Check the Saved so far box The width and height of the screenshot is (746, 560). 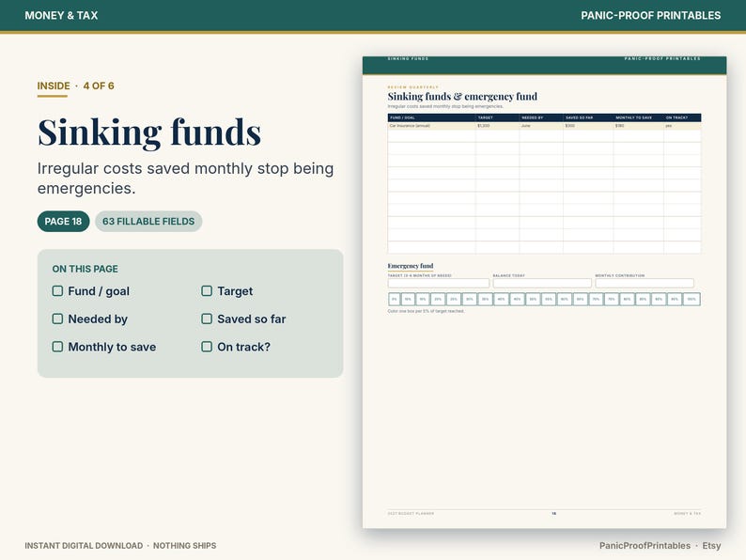(x=207, y=319)
